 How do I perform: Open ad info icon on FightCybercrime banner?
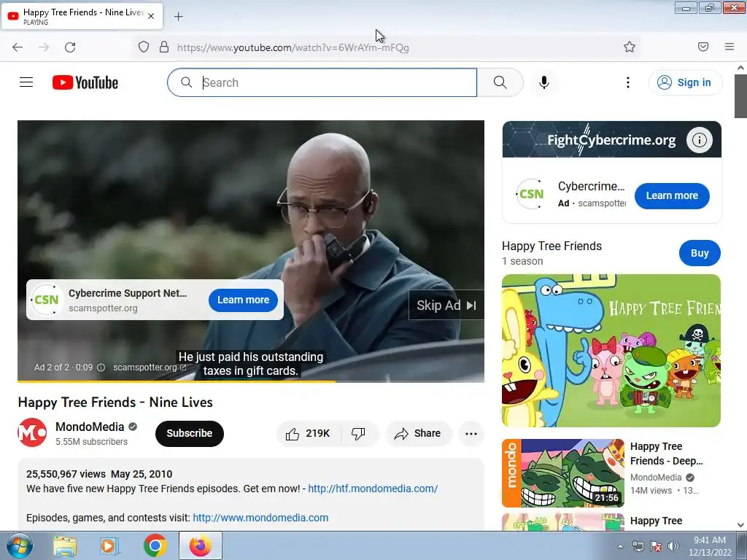pos(699,140)
